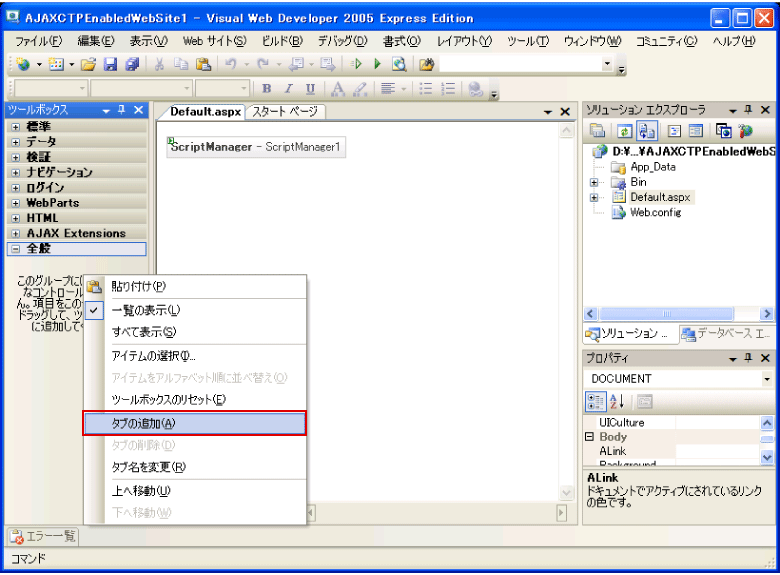Pin the Solution Explorer auto-hide icon
This screenshot has height=575, width=780.
(x=748, y=110)
